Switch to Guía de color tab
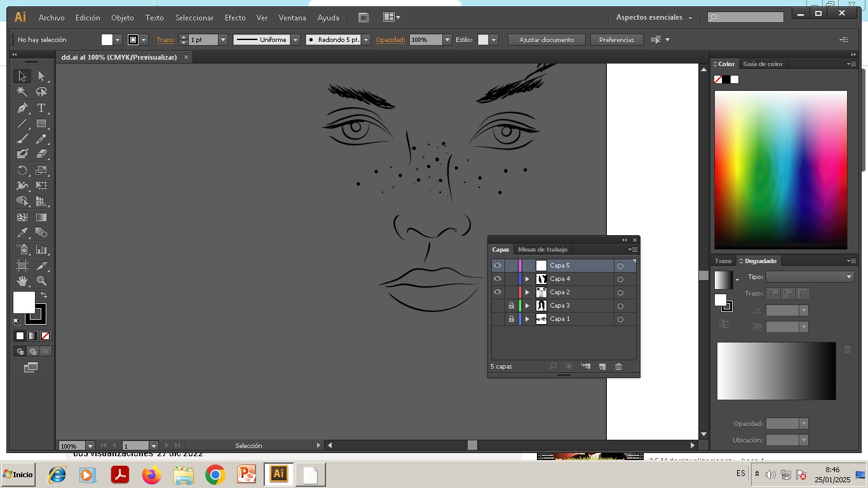Screen dimensions: 868x488 tap(763, 64)
